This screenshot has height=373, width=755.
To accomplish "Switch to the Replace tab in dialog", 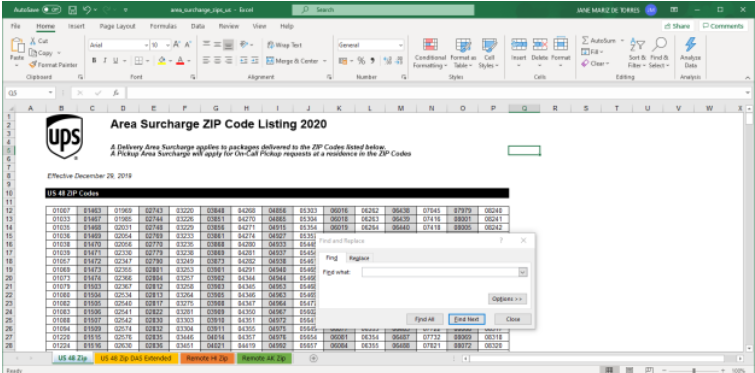I will pos(359,258).
